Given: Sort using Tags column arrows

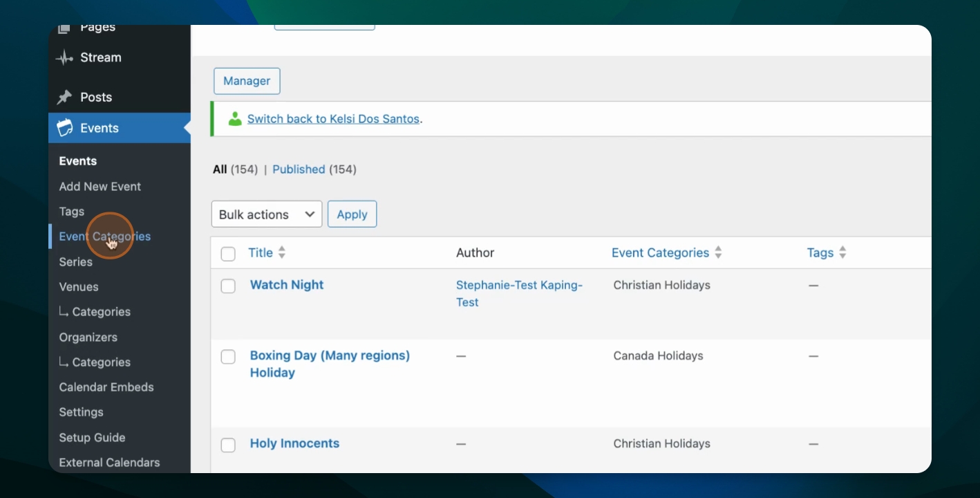Looking at the screenshot, I should (x=842, y=253).
